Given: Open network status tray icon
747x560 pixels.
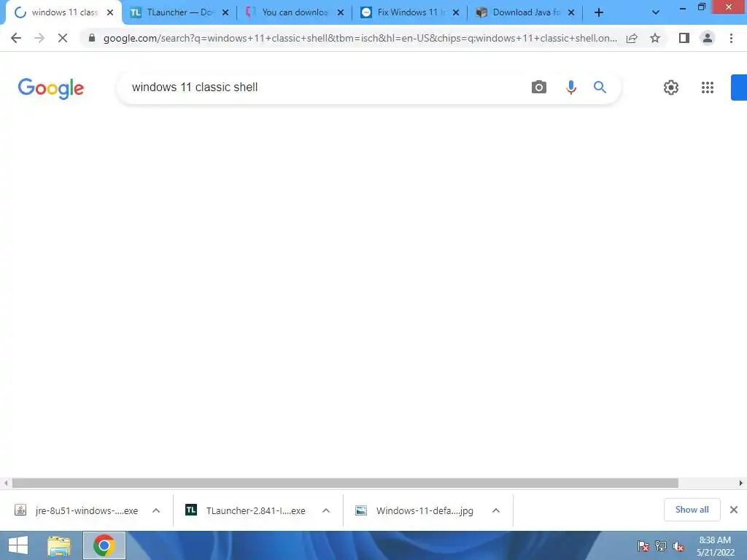Looking at the screenshot, I should 661,546.
